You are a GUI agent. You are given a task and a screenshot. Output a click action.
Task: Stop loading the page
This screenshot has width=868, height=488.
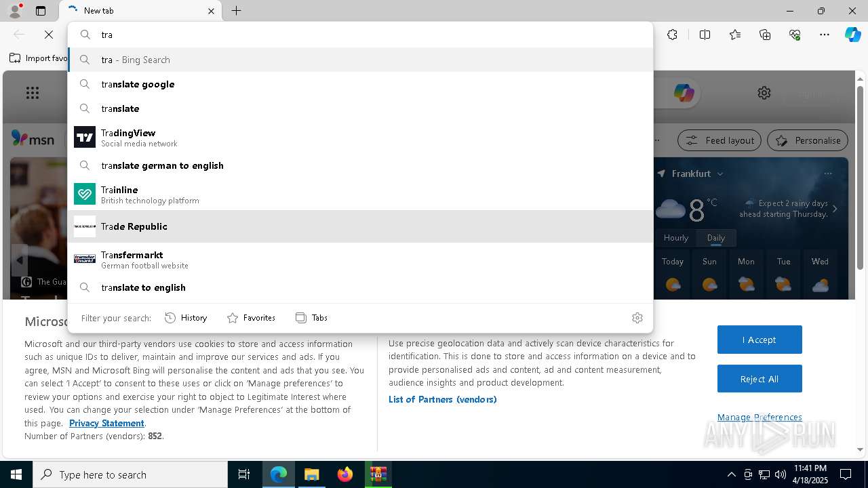[48, 35]
